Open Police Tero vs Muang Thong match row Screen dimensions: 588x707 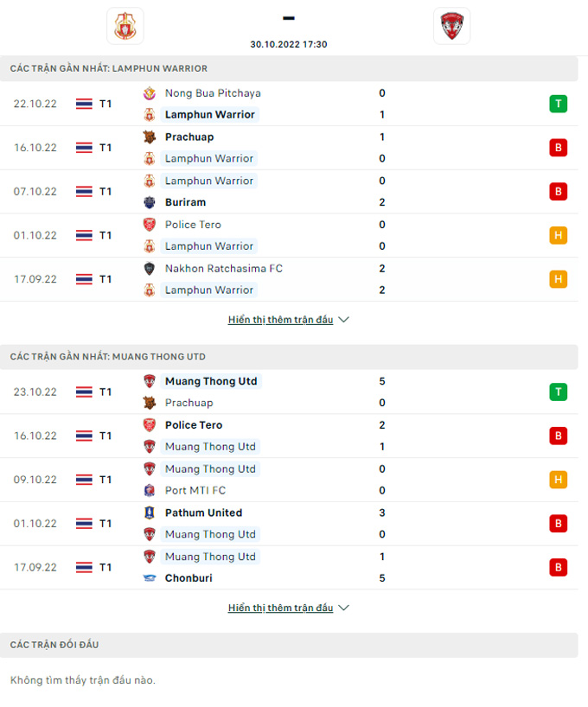click(289, 436)
